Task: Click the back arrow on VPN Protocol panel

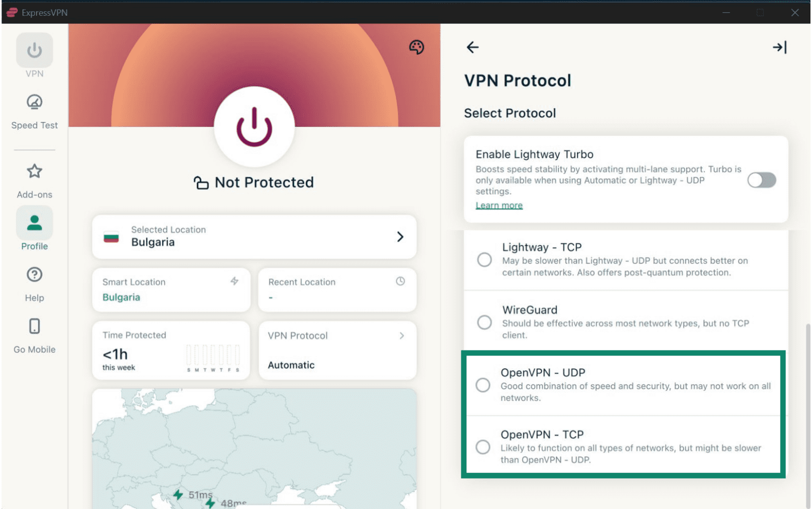Action: pyautogui.click(x=472, y=47)
